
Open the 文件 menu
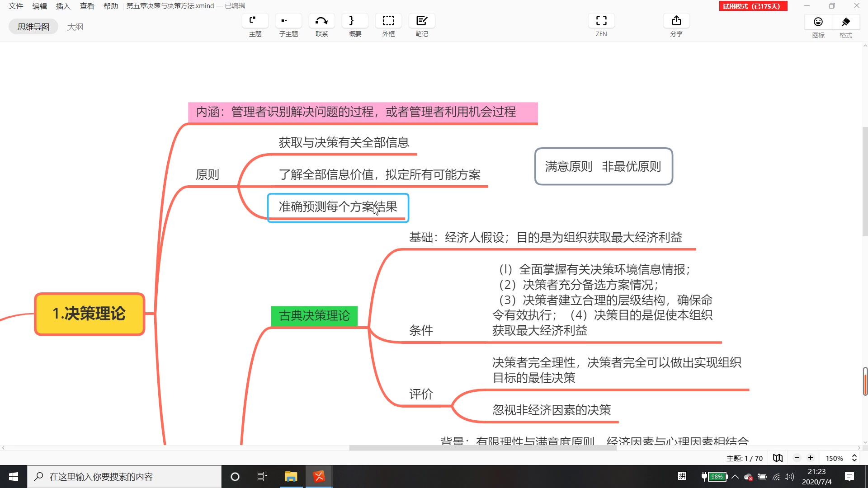(16, 6)
